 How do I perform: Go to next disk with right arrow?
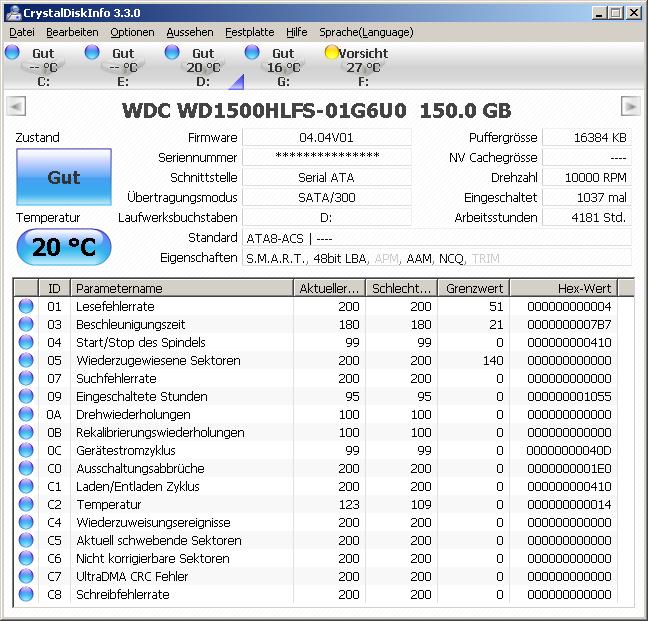[631, 107]
